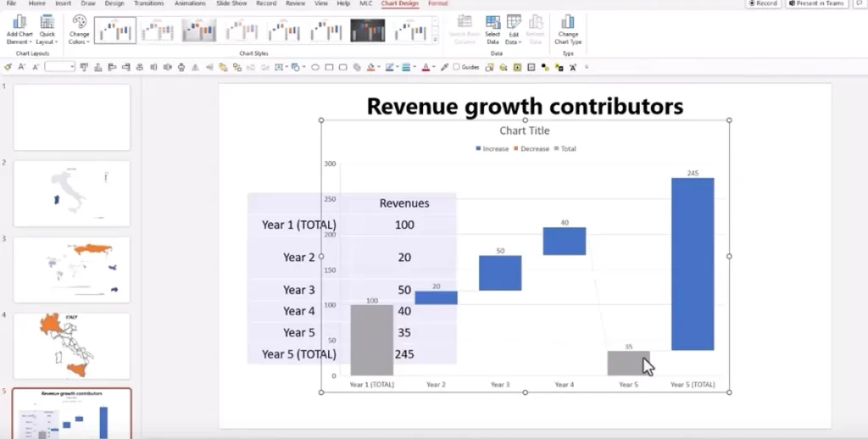
Task: Click Change Chart Type
Action: point(568,30)
